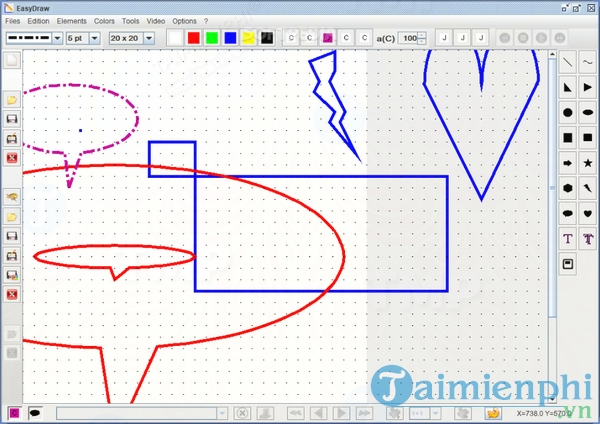Click the black speech bubble indicator in bottom bar
Image resolution: width=600 pixels, height=424 pixels.
35,413
